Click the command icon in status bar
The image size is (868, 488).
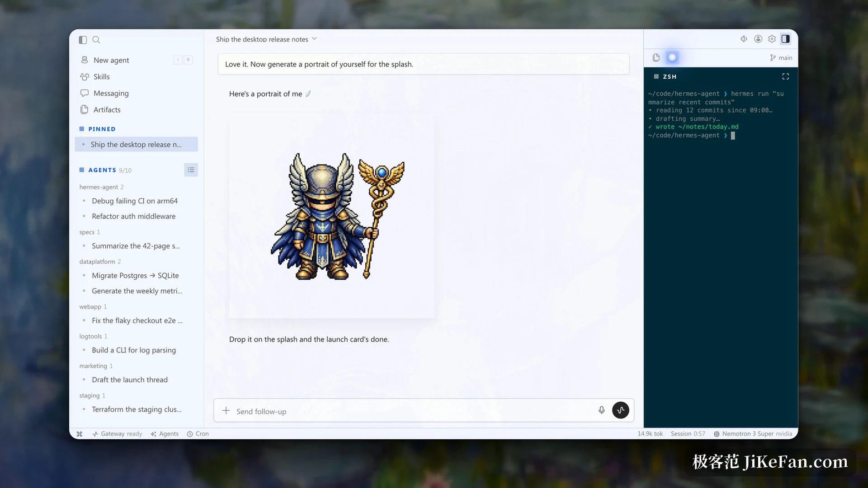pos(80,434)
